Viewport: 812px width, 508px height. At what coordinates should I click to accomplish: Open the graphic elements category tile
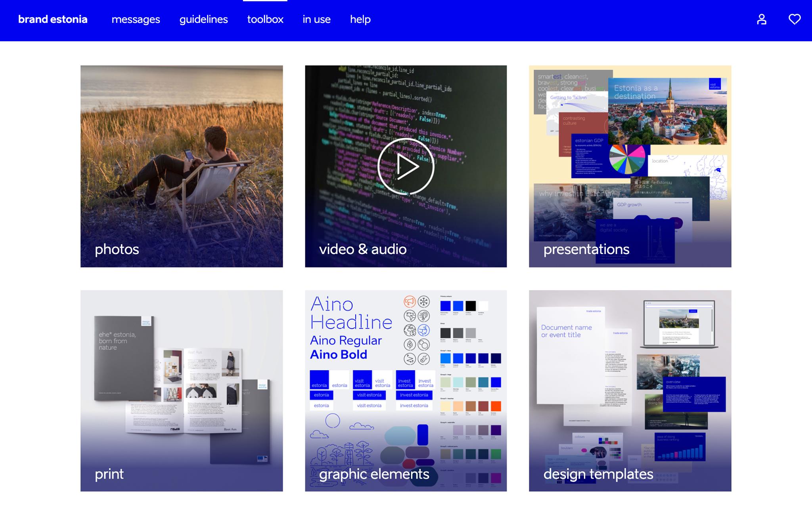tap(406, 391)
